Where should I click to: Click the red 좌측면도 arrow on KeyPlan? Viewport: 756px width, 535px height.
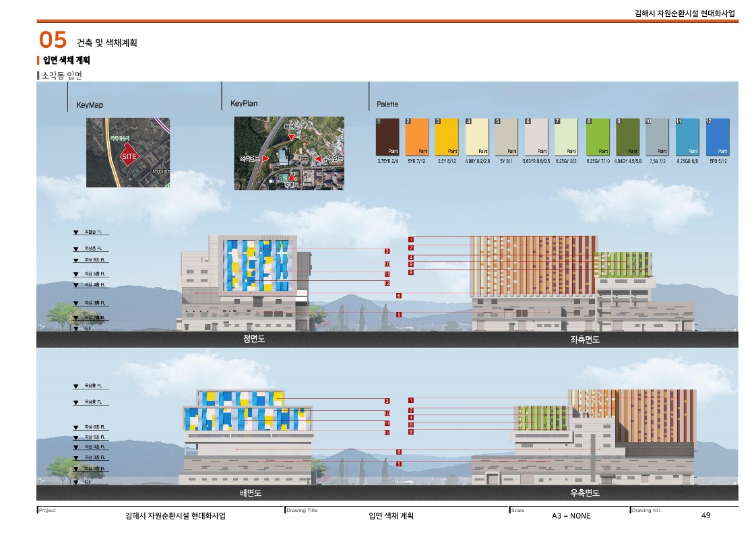(x=265, y=159)
